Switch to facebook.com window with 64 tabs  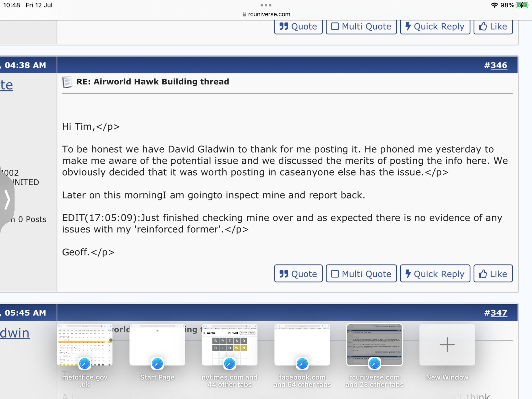tap(302, 345)
